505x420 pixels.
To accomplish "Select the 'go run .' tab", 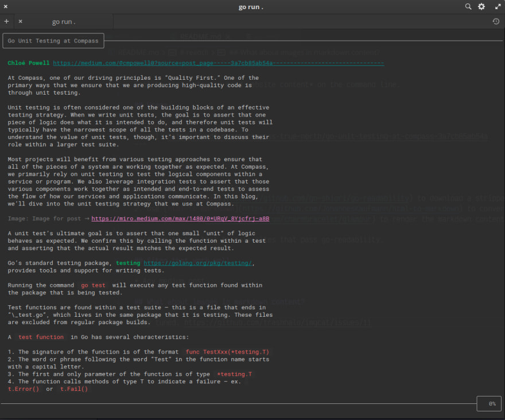I will coord(64,22).
